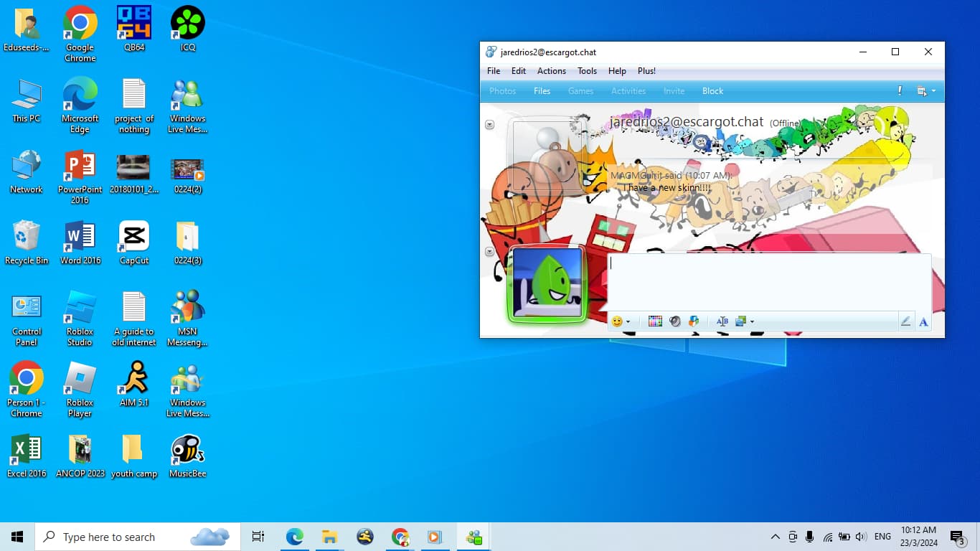Click your green leaf display picture
The width and height of the screenshot is (980, 551).
coord(547,283)
